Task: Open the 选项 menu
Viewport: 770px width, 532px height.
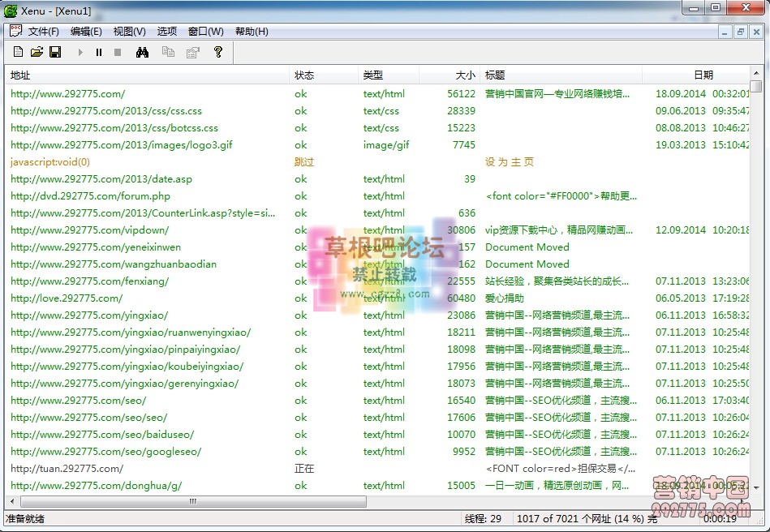Action: (x=166, y=31)
